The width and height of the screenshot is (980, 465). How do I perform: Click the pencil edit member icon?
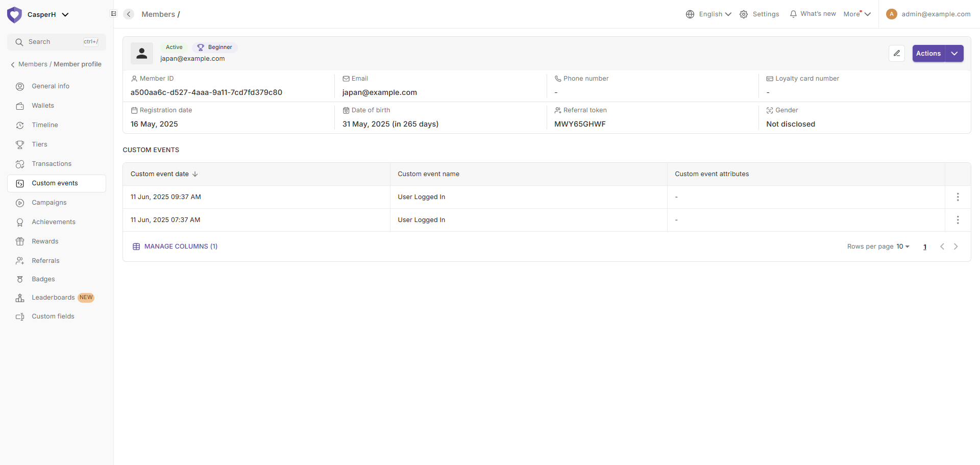pyautogui.click(x=896, y=54)
